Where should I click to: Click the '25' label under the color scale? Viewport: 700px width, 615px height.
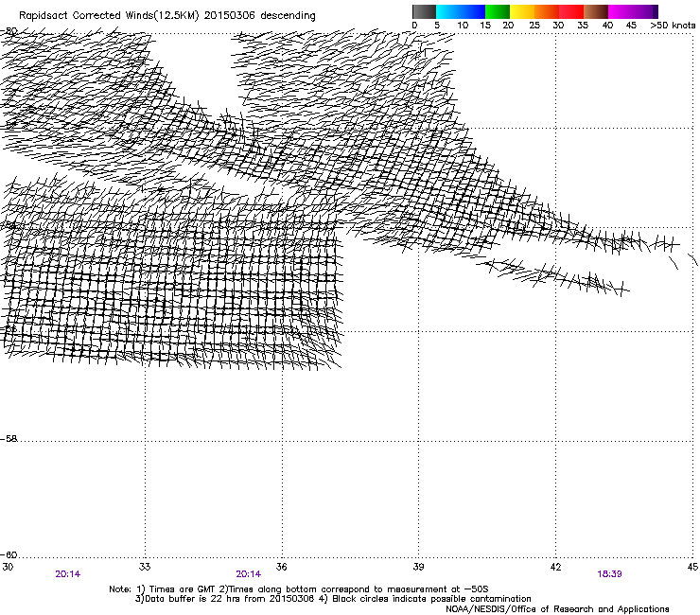(534, 26)
